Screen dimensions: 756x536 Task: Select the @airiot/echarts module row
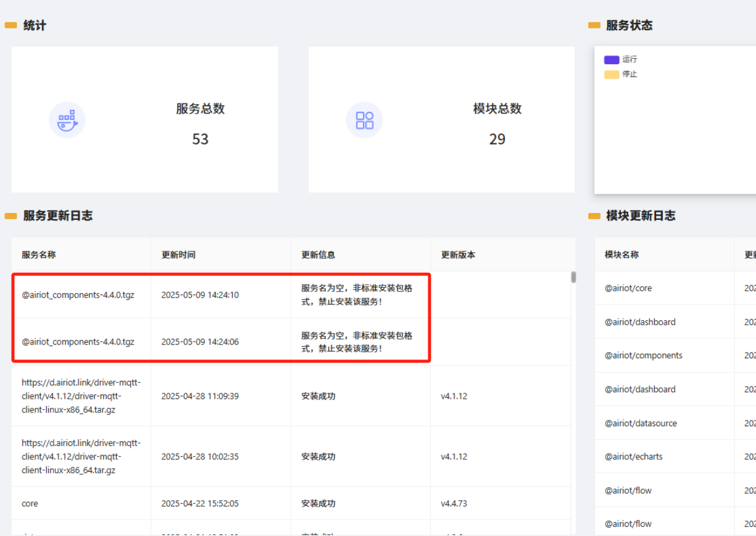[x=675, y=457]
